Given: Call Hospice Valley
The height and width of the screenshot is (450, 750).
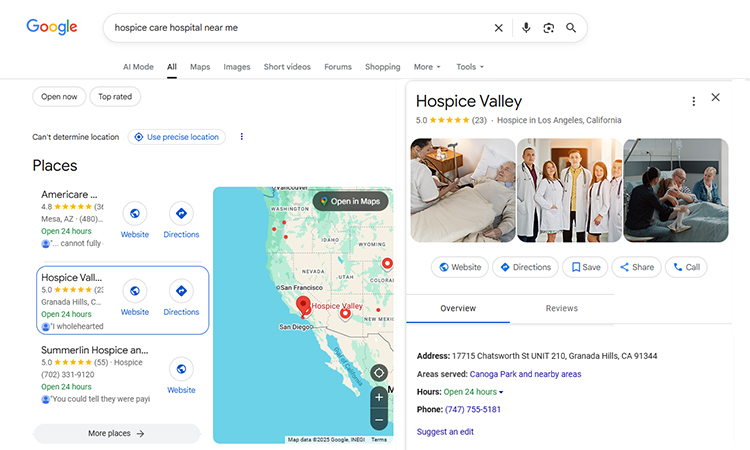Looking at the screenshot, I should [x=686, y=267].
